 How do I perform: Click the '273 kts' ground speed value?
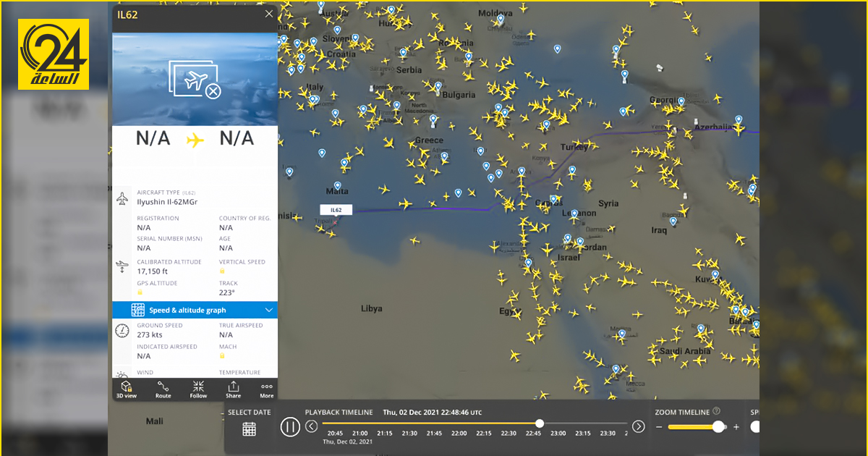click(150, 335)
